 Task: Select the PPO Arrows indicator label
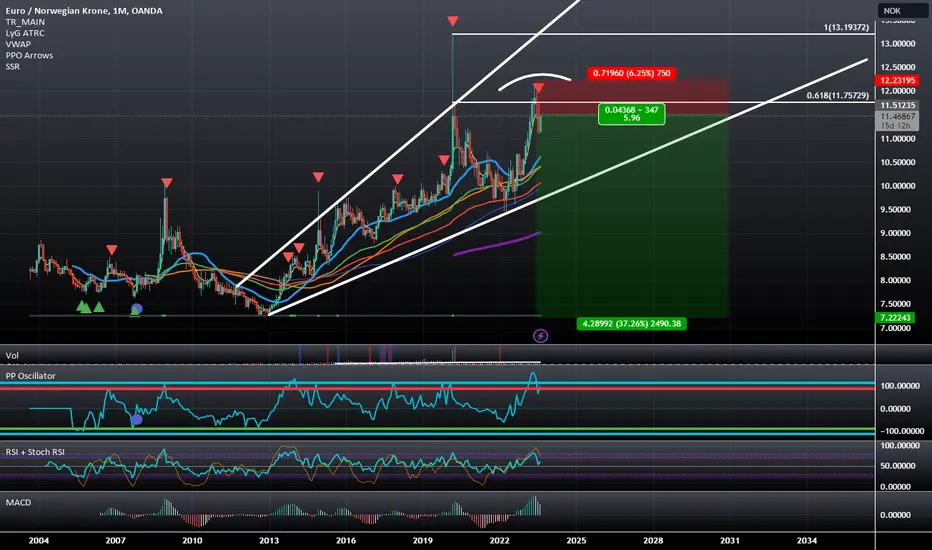[29, 55]
